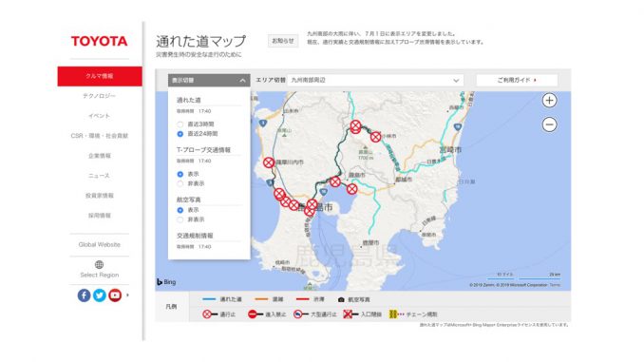Select the 直近3時間 radio option
The width and height of the screenshot is (644, 362).
(x=180, y=124)
